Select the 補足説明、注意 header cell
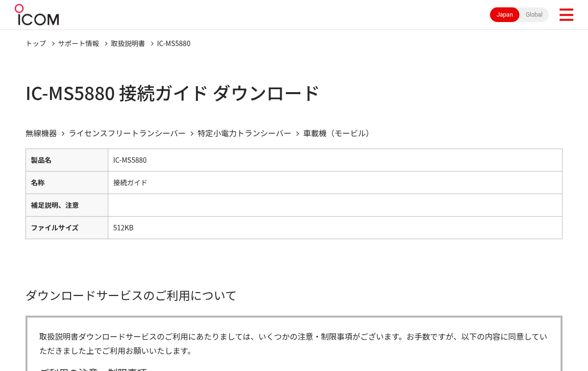The height and width of the screenshot is (371, 588). (67, 205)
